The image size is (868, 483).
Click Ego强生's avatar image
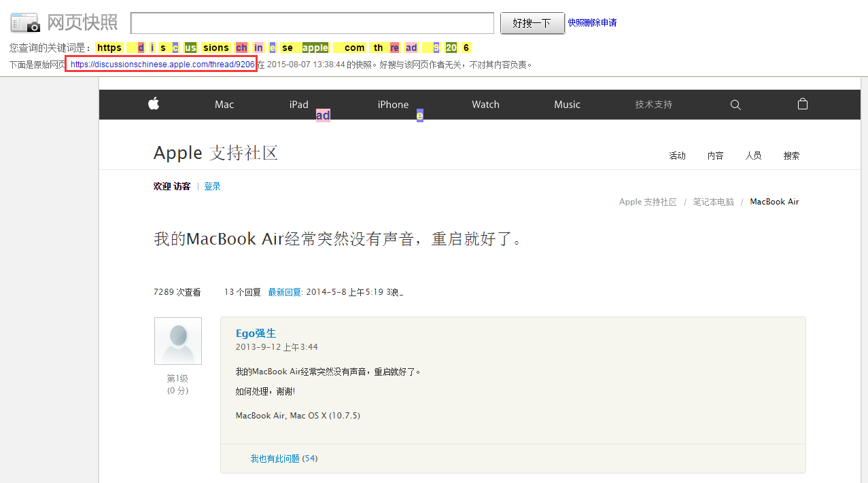pos(178,341)
